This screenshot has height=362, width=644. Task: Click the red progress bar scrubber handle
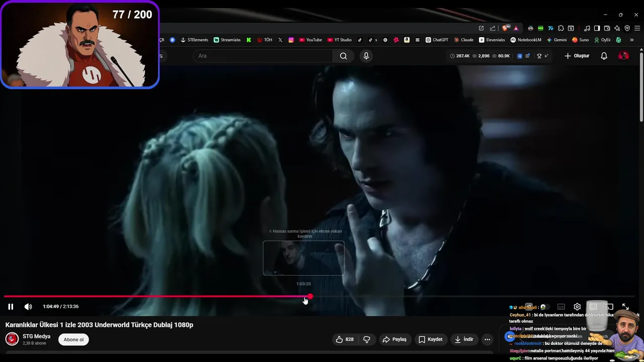(x=310, y=297)
